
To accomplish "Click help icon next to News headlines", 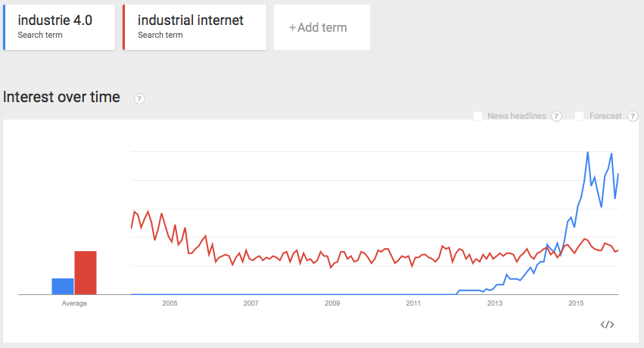I will click(x=556, y=116).
